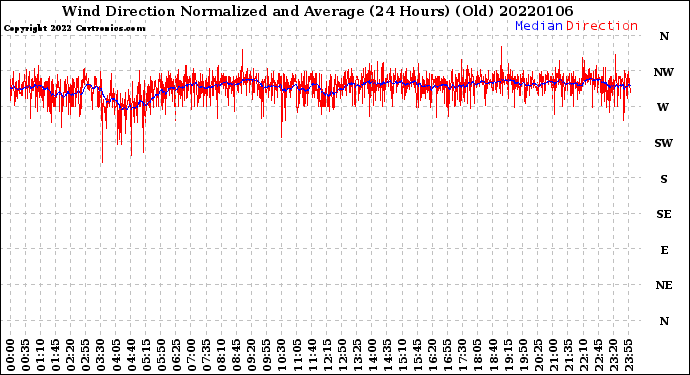Click the W axis label
690x375 pixels.
(663, 107)
